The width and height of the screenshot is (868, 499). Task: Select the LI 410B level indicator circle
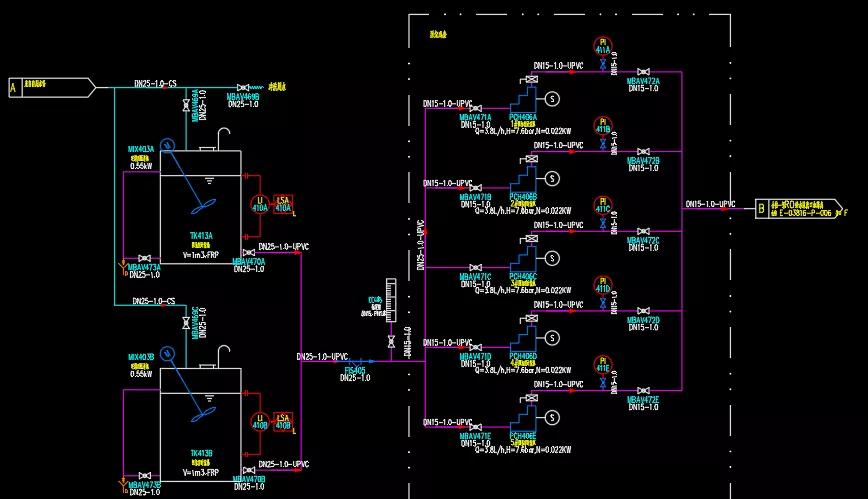[259, 423]
